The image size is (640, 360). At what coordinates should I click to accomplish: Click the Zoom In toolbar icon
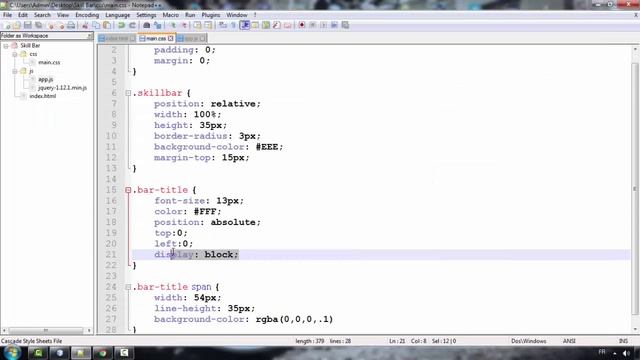coord(172,25)
